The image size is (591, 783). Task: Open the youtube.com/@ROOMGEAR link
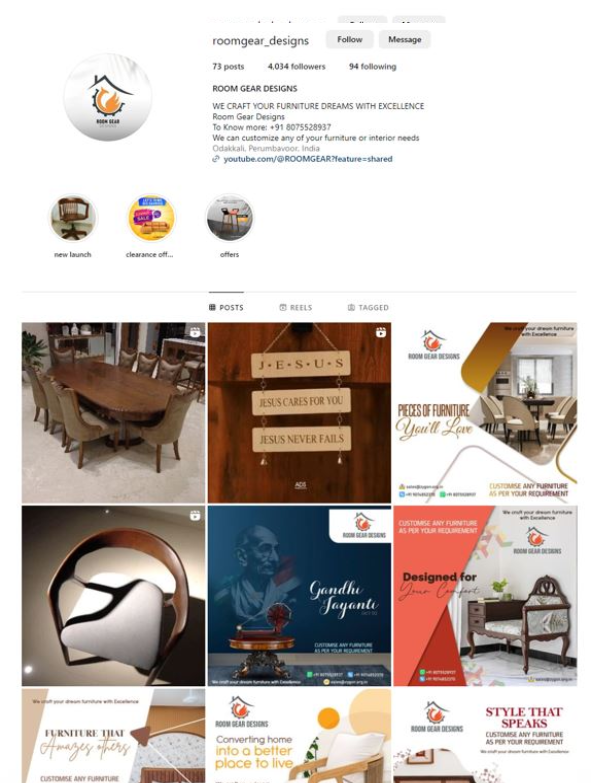307,159
